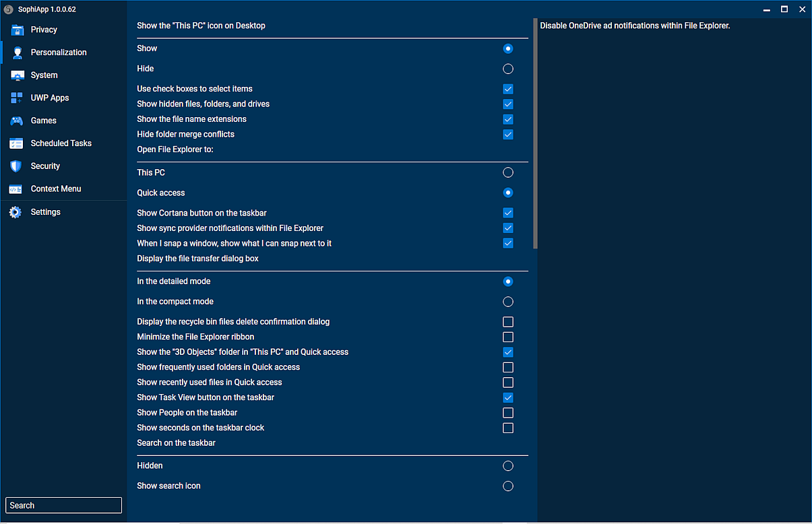Enable recycle bin delete confirmation dialog
The width and height of the screenshot is (812, 524).
[x=508, y=322]
